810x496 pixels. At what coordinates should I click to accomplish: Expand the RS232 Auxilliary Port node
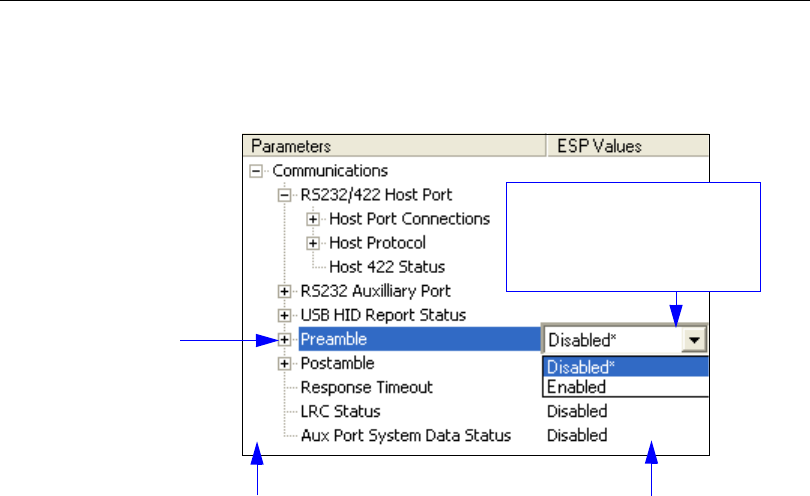point(285,291)
